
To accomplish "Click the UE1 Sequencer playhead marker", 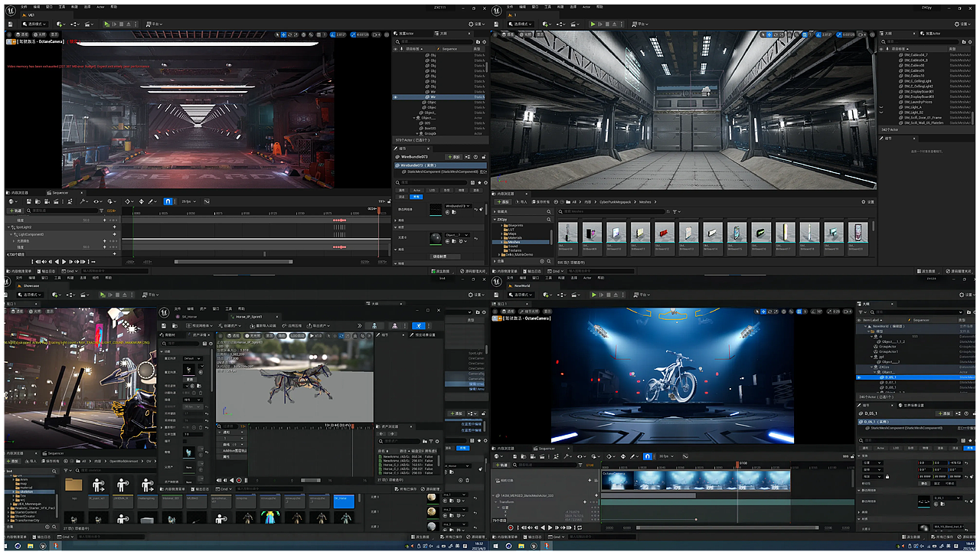I will [377, 210].
